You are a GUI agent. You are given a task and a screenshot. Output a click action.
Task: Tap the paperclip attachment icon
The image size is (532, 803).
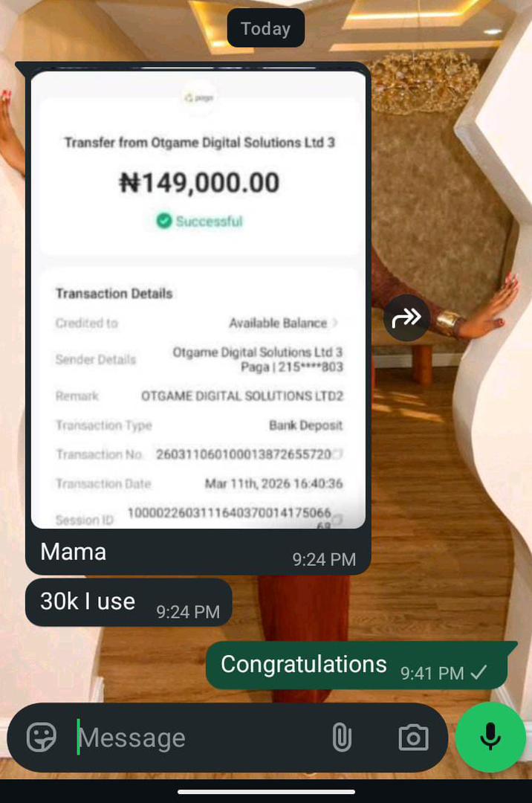tap(342, 738)
